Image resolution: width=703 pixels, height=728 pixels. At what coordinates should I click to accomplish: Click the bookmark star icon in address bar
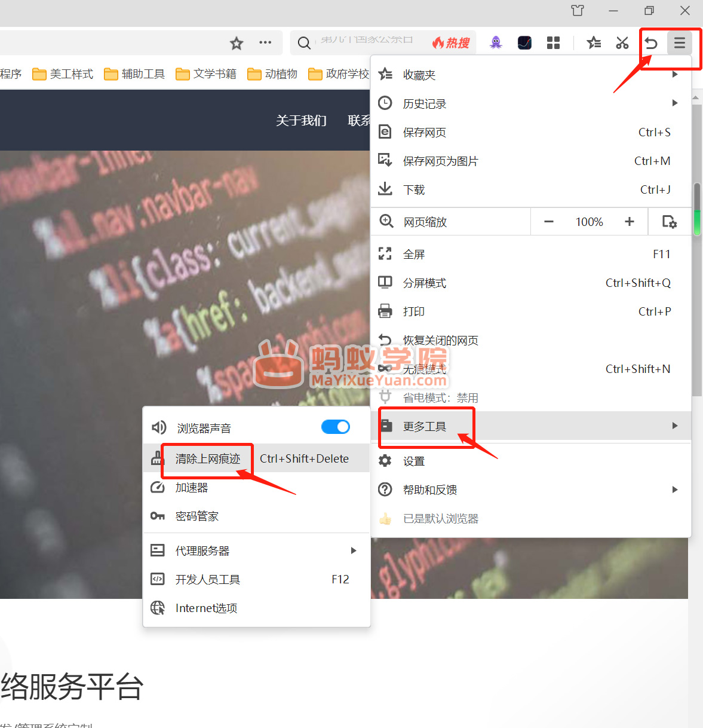(x=237, y=43)
